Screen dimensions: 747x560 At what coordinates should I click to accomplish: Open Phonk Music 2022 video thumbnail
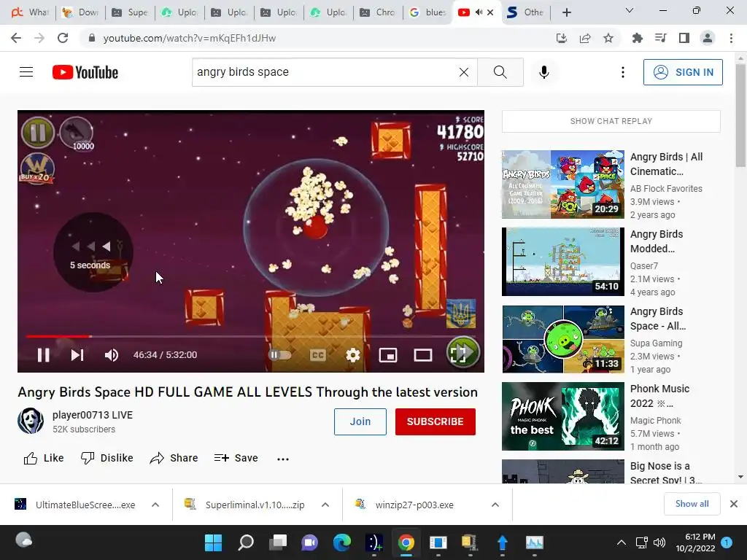563,416
